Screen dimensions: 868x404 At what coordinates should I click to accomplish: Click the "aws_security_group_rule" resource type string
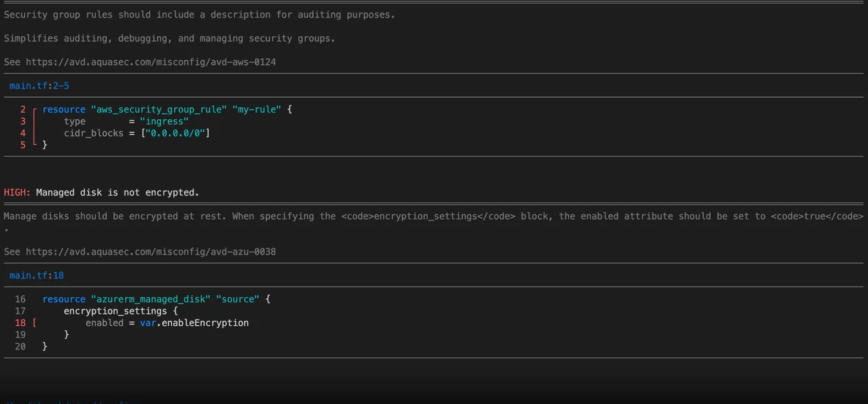(x=159, y=109)
